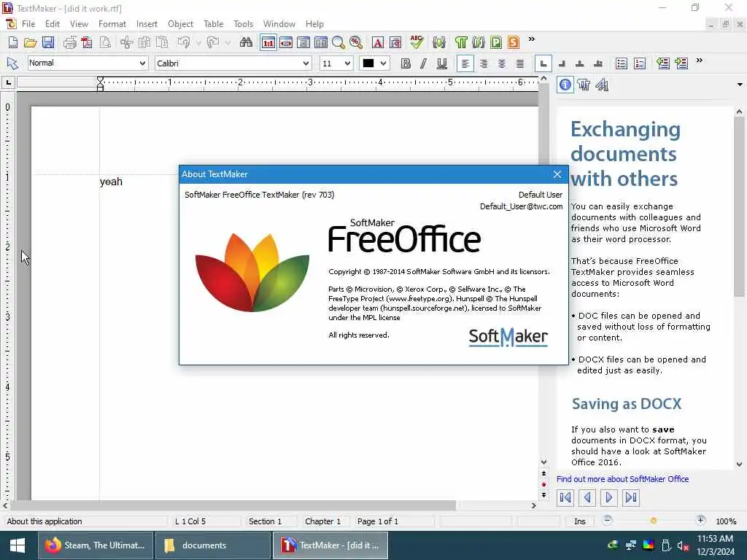Image resolution: width=747 pixels, height=560 pixels.
Task: Activate the magnifying glass zoom tool
Action: 338,42
